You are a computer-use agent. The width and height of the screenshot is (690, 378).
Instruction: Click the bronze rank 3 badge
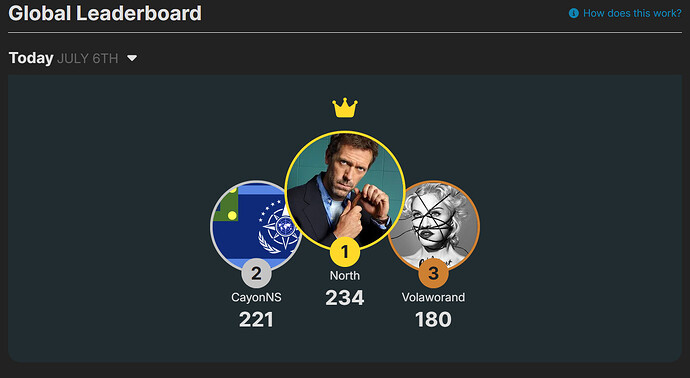[x=433, y=273]
